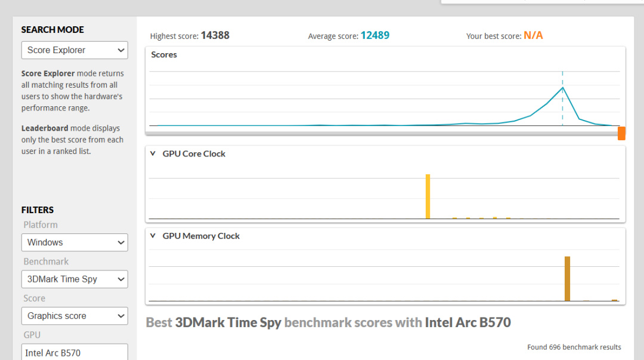Open the Graphics score dropdown
644x360 pixels.
tap(75, 316)
